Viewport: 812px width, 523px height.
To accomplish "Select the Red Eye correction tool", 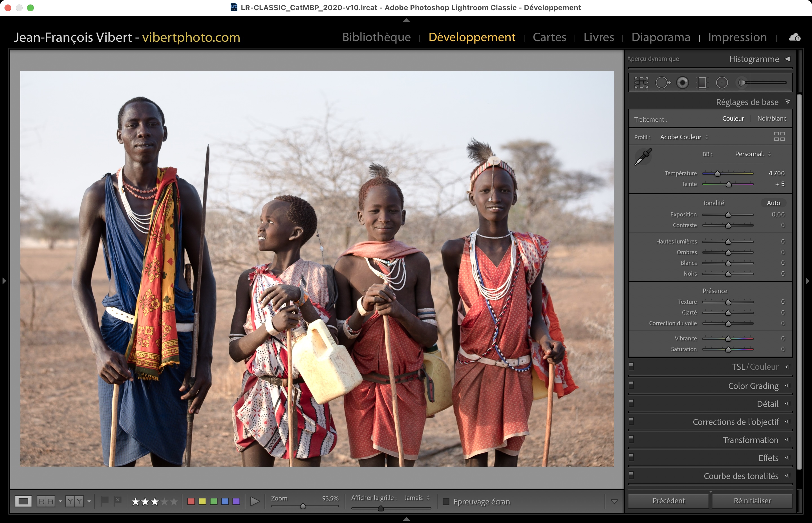I will click(682, 83).
